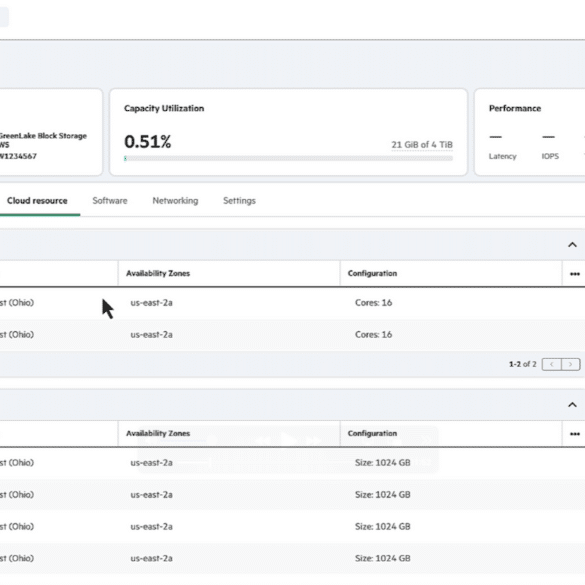Click us-east-2a in the first Size row
Screen dimensions: 585x585
(151, 463)
